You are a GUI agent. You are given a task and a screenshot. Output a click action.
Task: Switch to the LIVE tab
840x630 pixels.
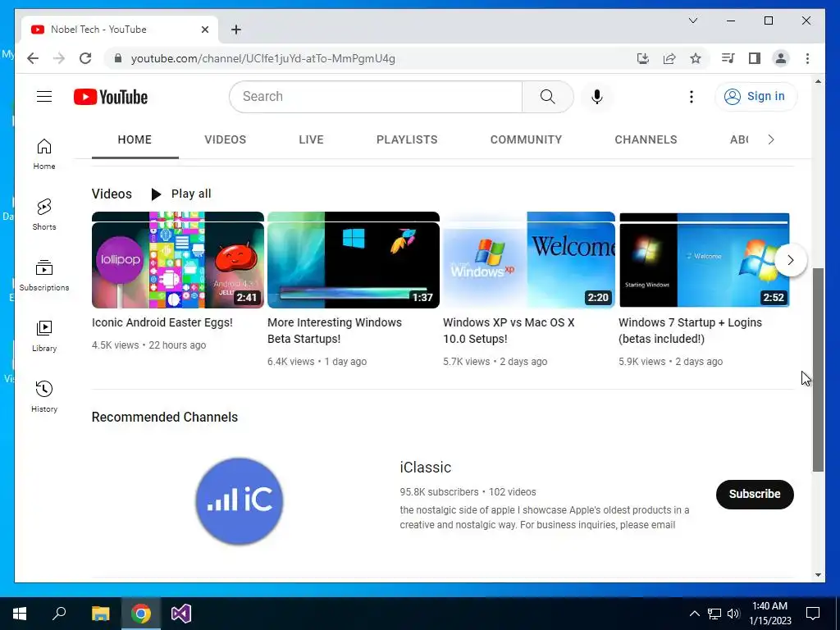[311, 139]
